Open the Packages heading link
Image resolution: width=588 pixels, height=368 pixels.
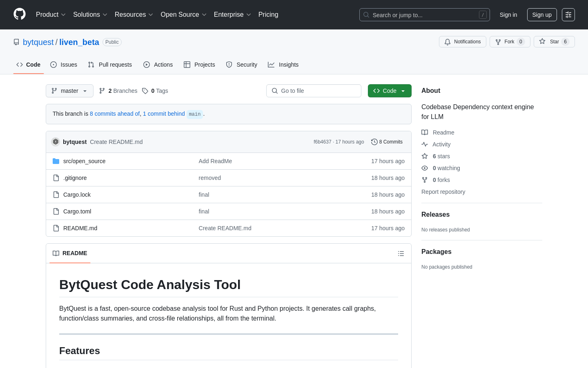437,251
